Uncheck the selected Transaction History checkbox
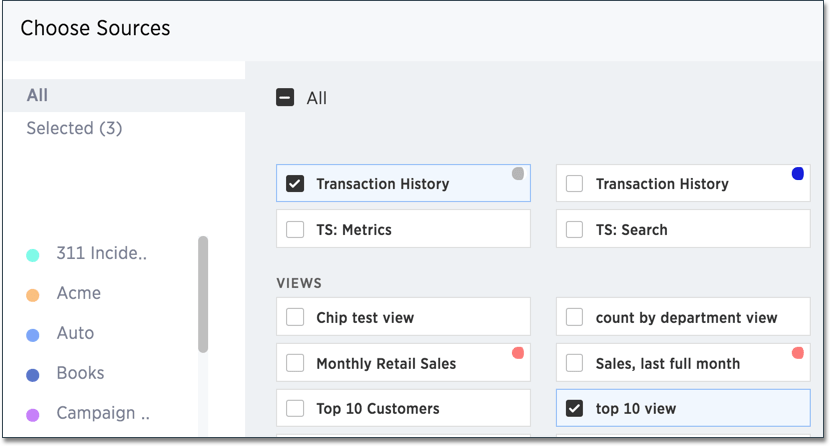 [x=295, y=184]
